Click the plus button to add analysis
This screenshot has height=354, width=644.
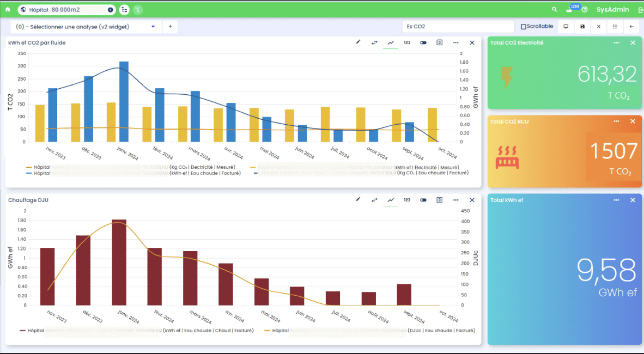click(x=170, y=26)
